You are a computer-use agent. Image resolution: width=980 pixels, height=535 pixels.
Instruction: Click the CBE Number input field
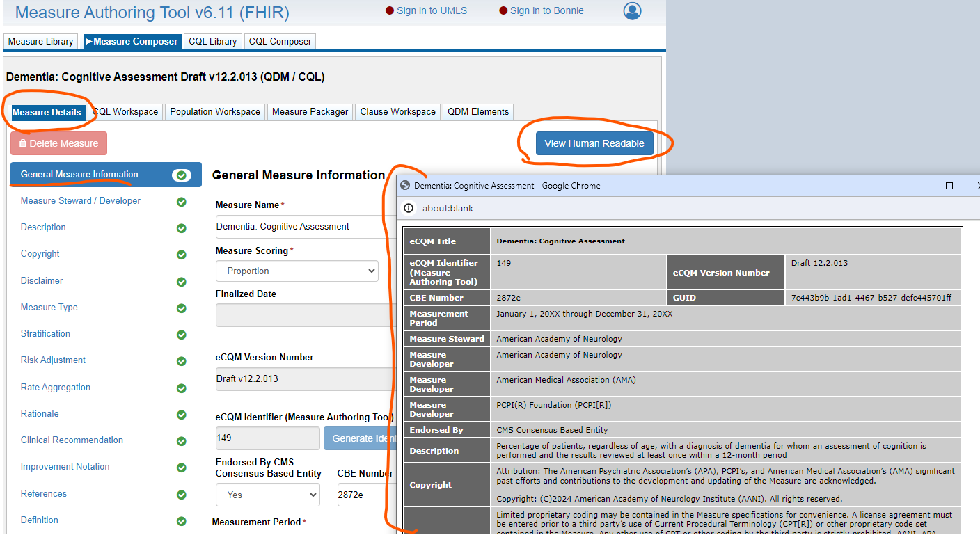coord(362,495)
